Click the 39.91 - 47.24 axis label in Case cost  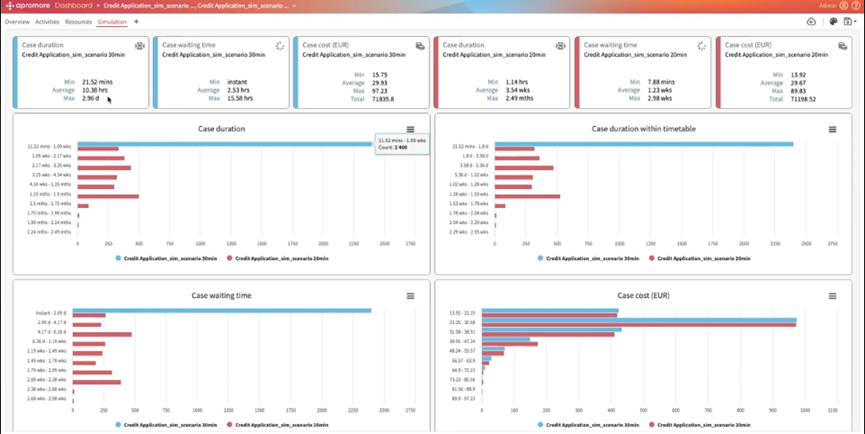(463, 342)
